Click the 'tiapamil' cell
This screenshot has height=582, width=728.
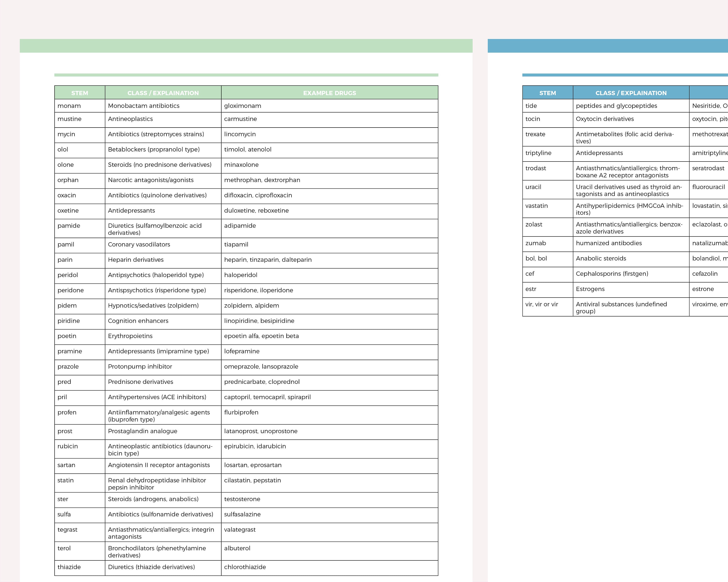tap(330, 245)
